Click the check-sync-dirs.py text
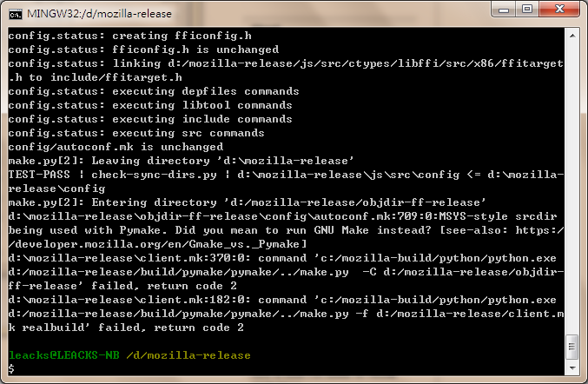This screenshot has height=384, width=588. point(154,175)
